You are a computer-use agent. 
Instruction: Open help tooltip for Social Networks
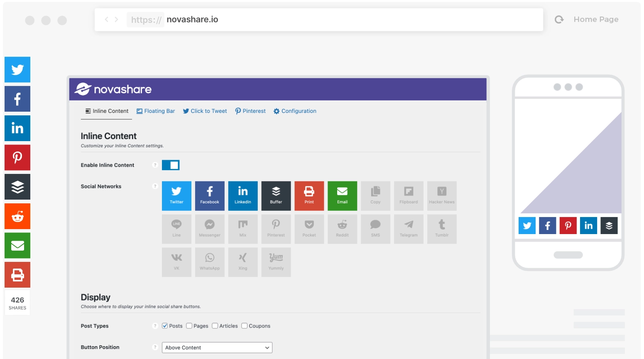(155, 186)
